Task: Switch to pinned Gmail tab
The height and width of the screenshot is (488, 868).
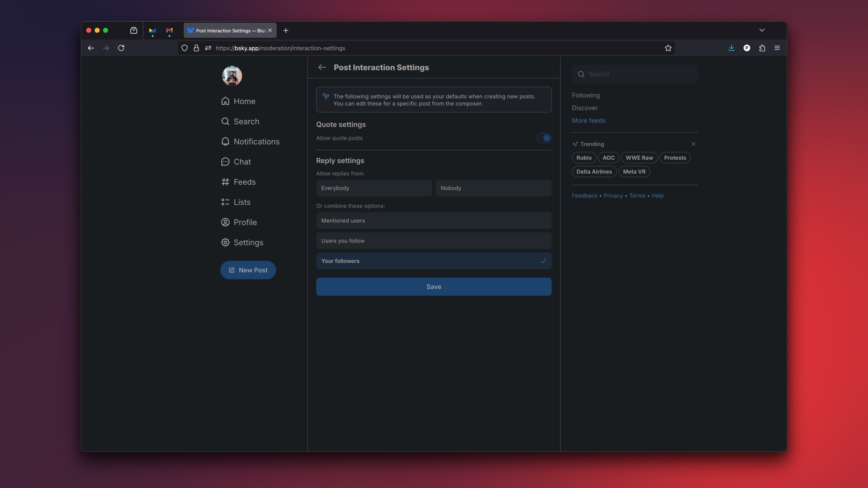Action: coord(169,30)
